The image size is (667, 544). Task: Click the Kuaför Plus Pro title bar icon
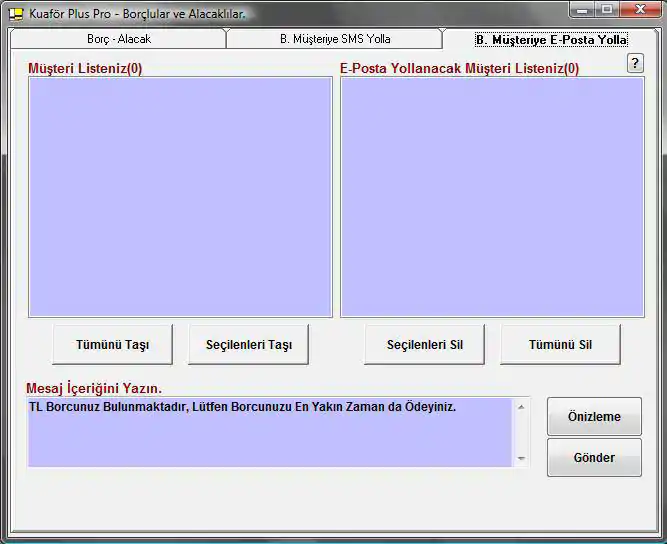tap(16, 14)
